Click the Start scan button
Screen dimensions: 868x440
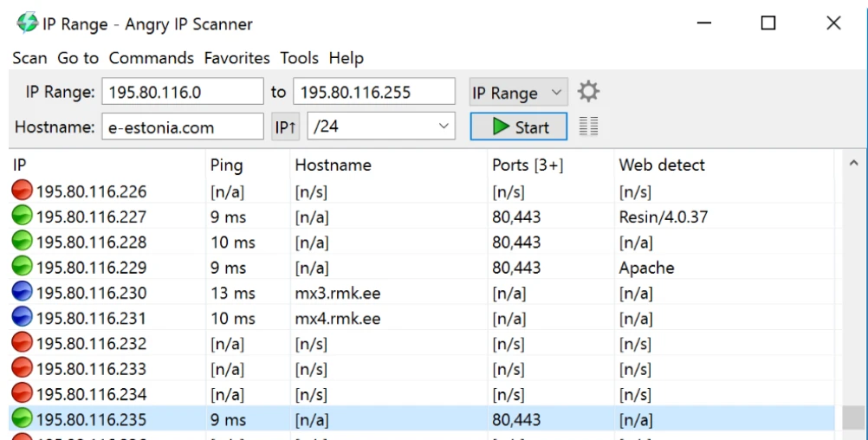click(519, 126)
